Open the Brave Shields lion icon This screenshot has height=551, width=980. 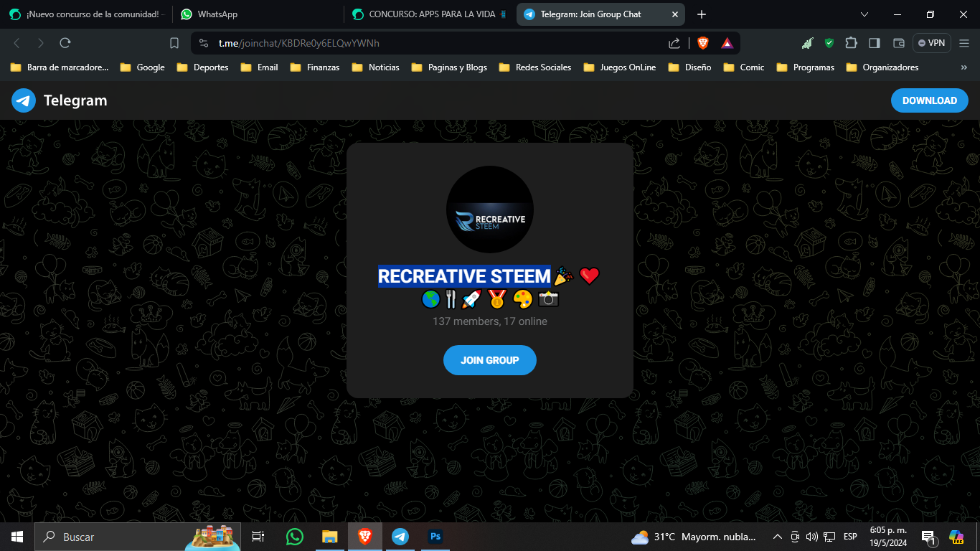[703, 43]
